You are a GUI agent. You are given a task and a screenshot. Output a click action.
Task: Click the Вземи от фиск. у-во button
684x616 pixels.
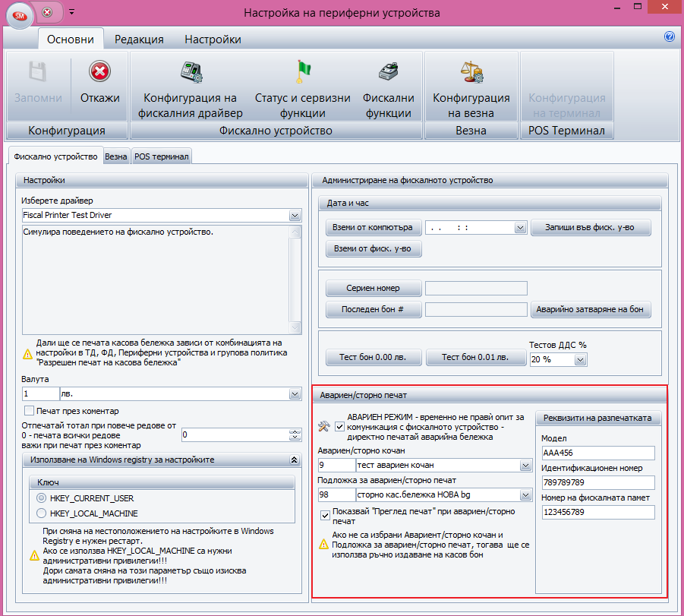tap(374, 249)
